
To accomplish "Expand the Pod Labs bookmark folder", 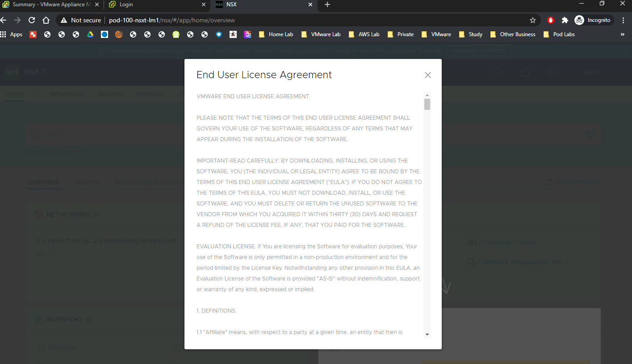I will (559, 34).
